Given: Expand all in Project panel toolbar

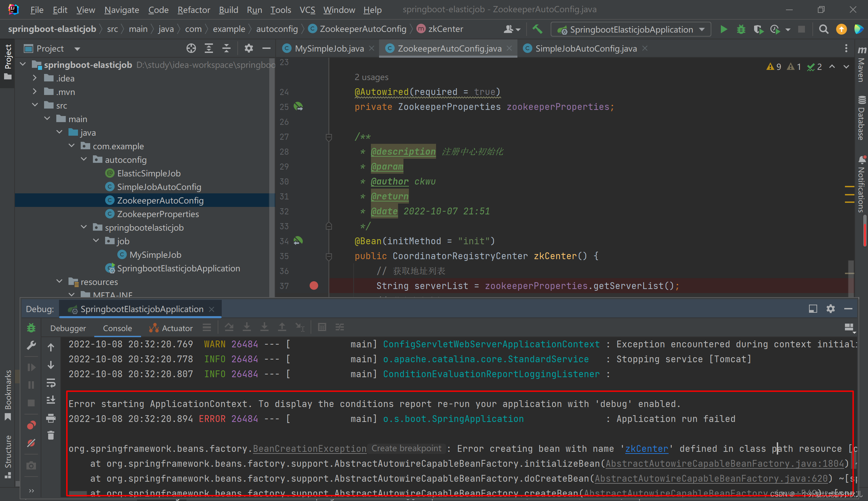Looking at the screenshot, I should pos(209,49).
